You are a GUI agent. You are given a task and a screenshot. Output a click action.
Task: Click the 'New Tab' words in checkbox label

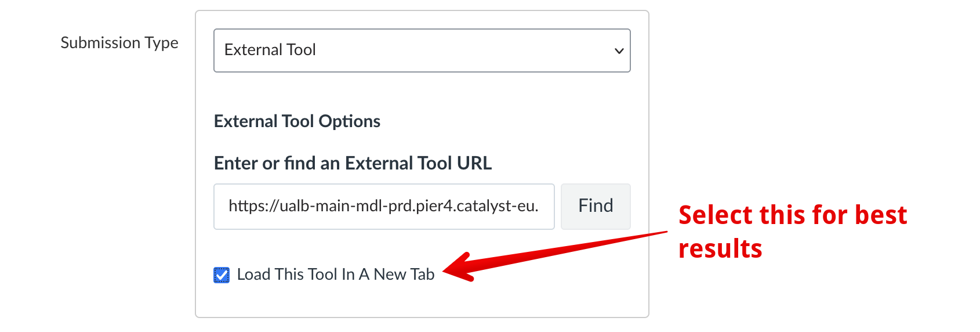click(x=404, y=275)
